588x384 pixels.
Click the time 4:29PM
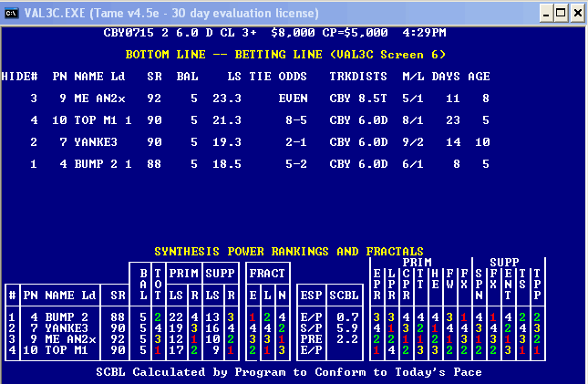pos(424,33)
